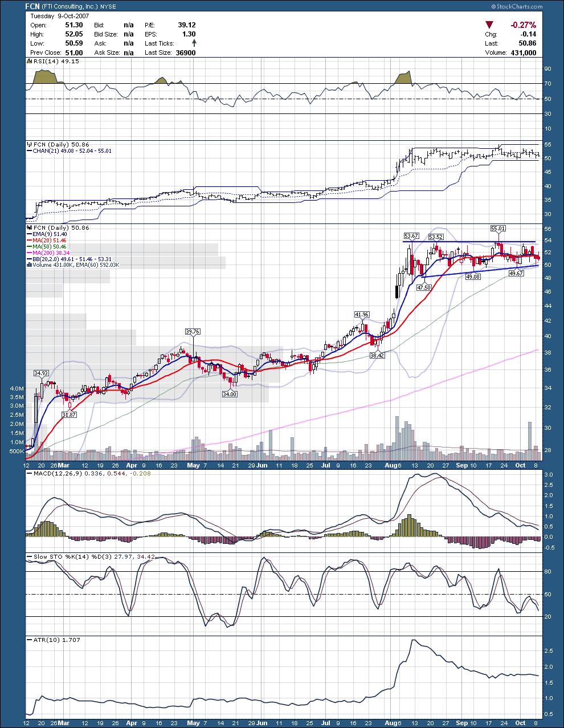The width and height of the screenshot is (564, 728).
Task: Click the P/E value 39.12
Action: point(187,25)
